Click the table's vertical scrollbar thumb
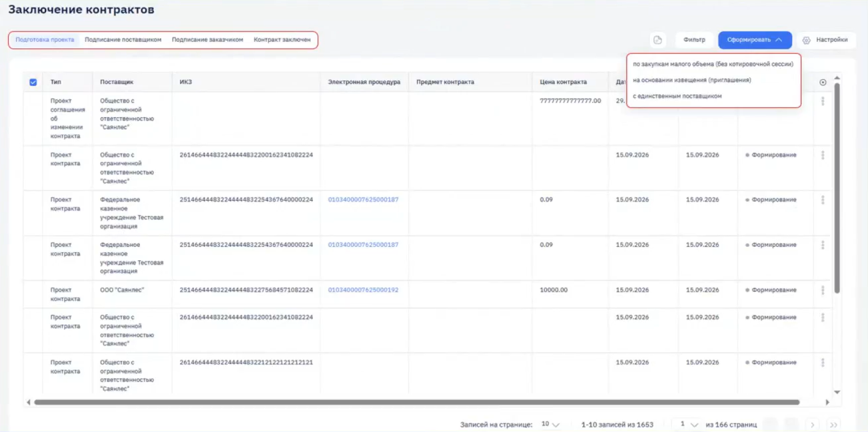Screen dimensions: 868x432 click(837, 188)
